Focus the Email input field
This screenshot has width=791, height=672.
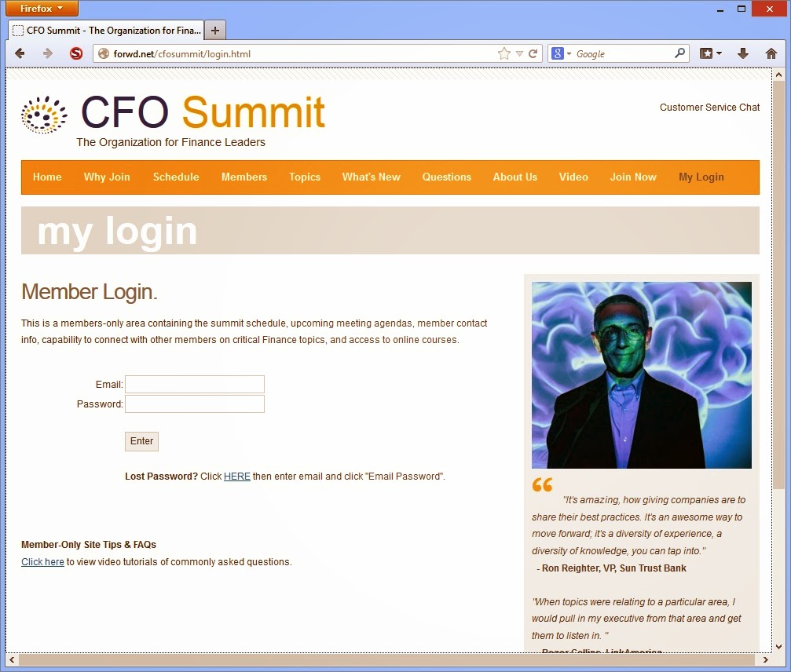pos(195,384)
